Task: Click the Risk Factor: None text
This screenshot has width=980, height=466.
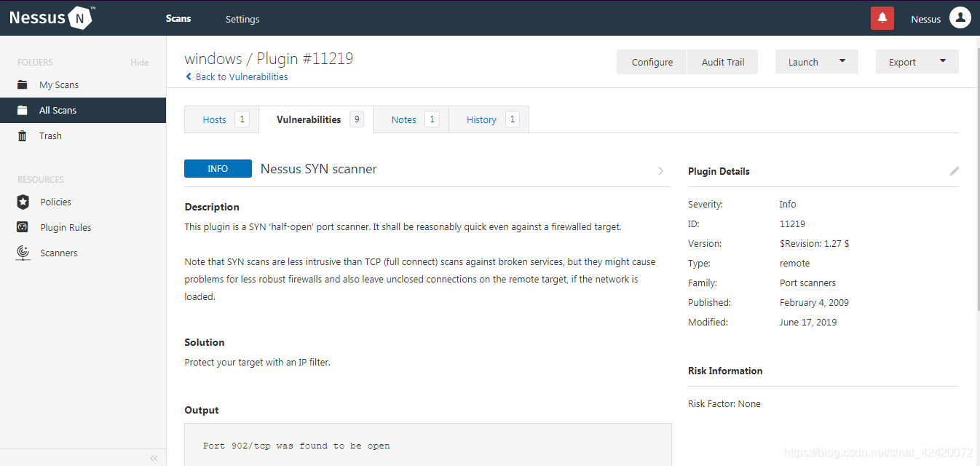Action: (724, 404)
